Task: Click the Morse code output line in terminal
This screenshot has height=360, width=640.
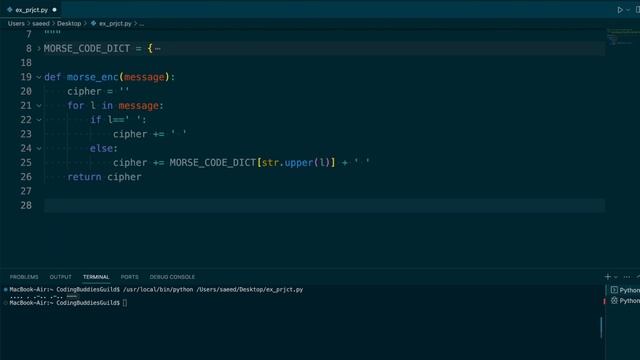Action: [43, 297]
